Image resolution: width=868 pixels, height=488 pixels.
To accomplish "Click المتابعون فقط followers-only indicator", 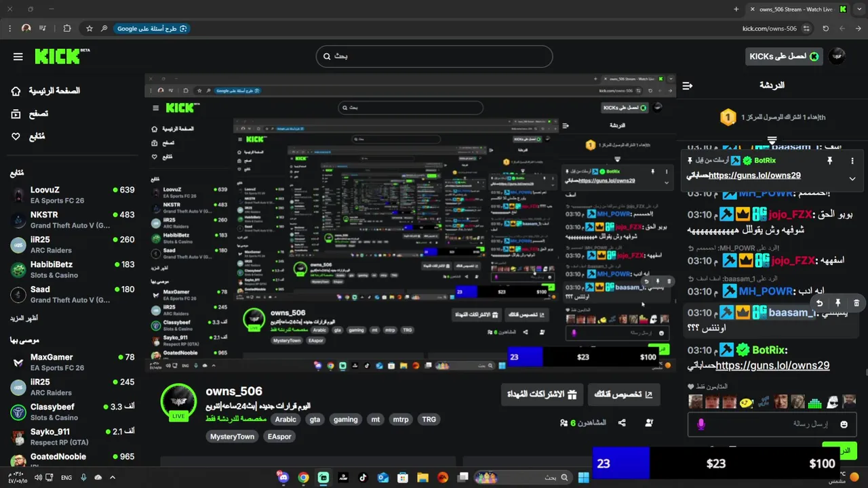I will tap(707, 386).
